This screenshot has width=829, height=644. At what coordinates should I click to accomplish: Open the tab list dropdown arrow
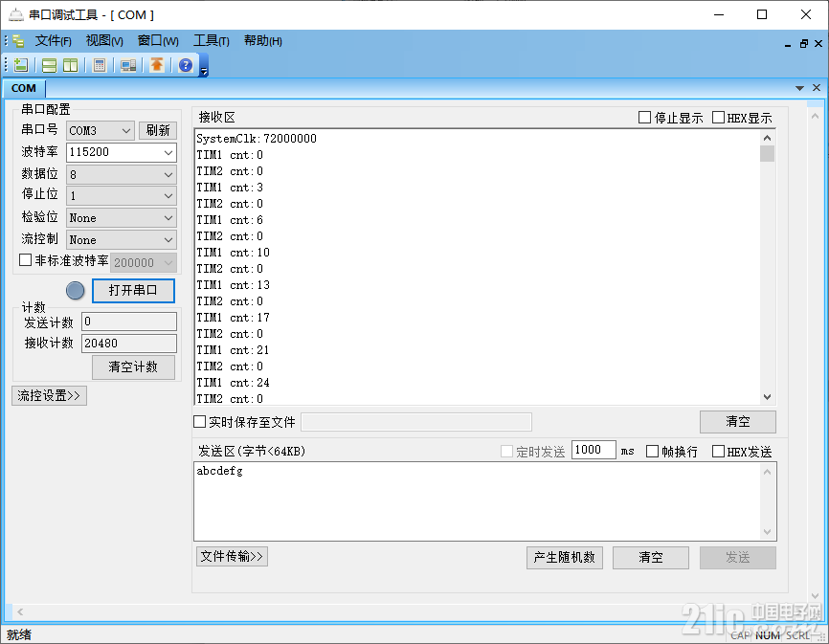(x=799, y=88)
